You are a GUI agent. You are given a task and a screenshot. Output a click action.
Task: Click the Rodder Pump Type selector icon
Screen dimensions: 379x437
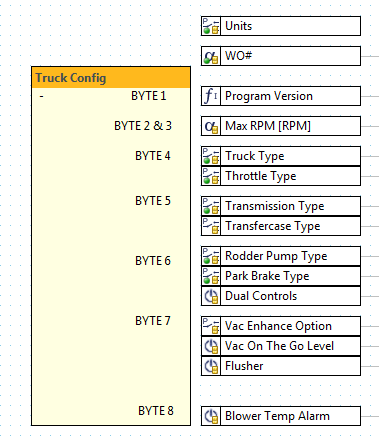click(211, 256)
